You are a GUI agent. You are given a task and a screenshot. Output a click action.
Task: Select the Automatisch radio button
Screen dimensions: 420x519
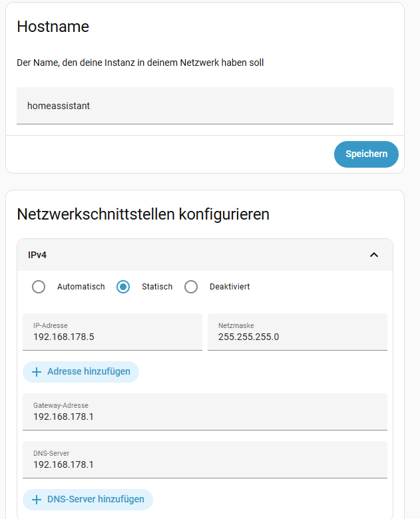click(39, 287)
